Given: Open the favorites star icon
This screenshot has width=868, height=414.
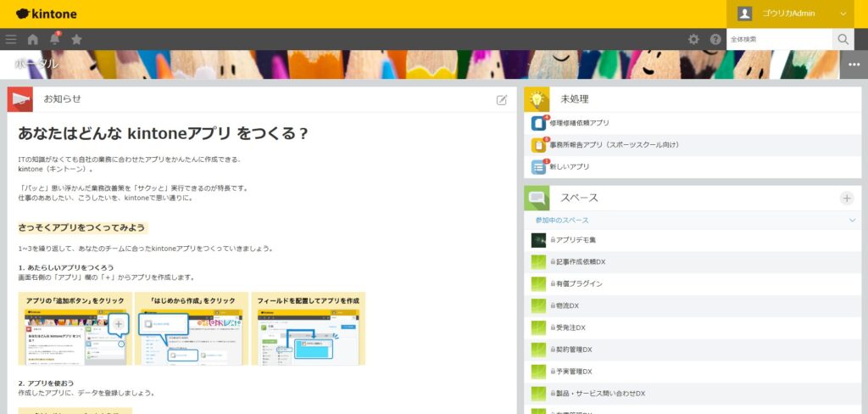Looking at the screenshot, I should (77, 39).
